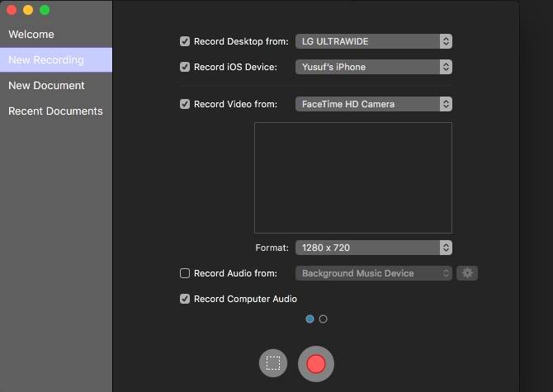Click the red record button
Viewport: 553px width, 392px height.
pos(316,363)
